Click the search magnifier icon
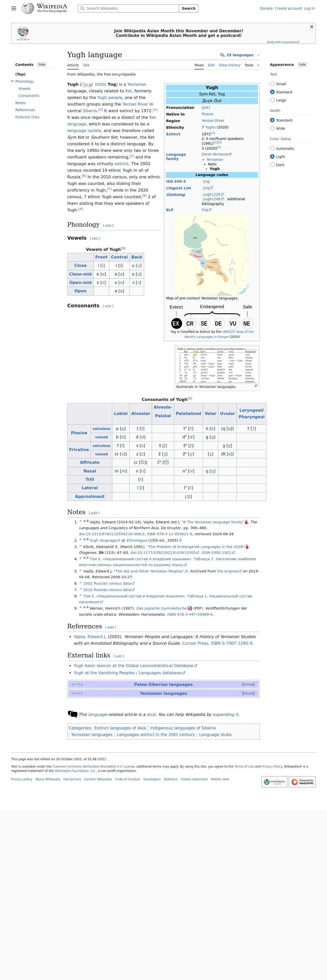This screenshot has width=327, height=980. coord(82,8)
